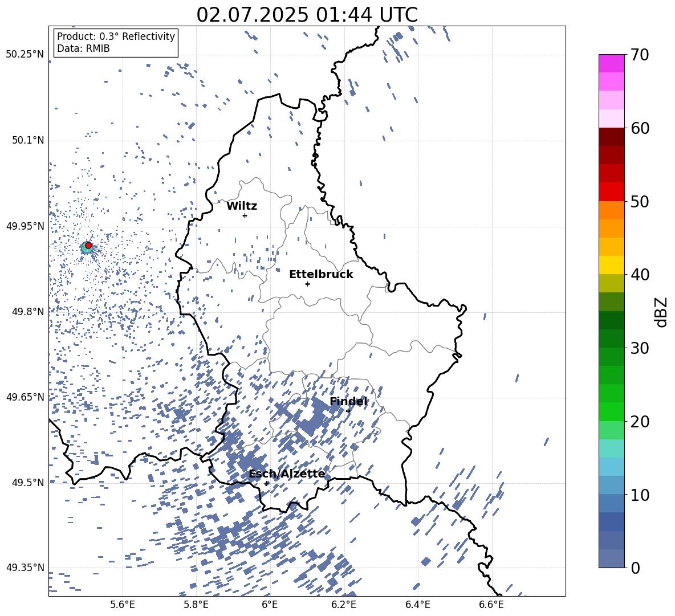
Task: Click the 6.4°E longitude label
Action: tap(418, 605)
